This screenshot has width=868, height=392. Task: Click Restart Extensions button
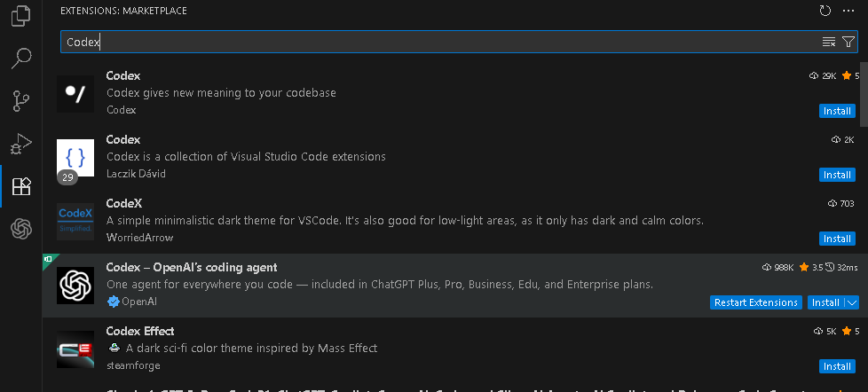(x=756, y=302)
